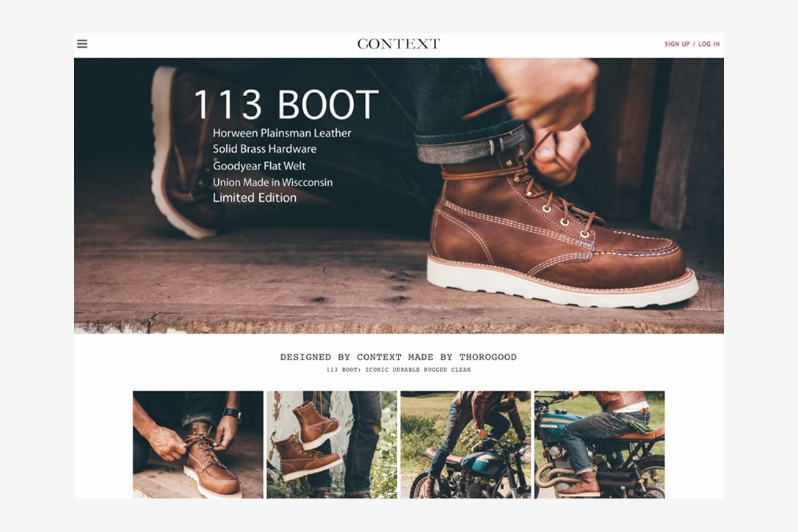Click the LOG IN link
Screen dimensions: 798x532
click(709, 44)
